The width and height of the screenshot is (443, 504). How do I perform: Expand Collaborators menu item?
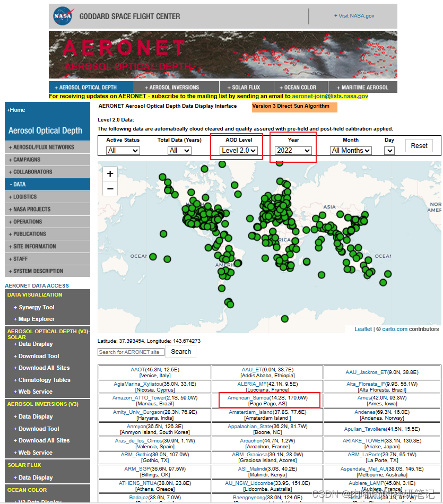[x=47, y=172]
